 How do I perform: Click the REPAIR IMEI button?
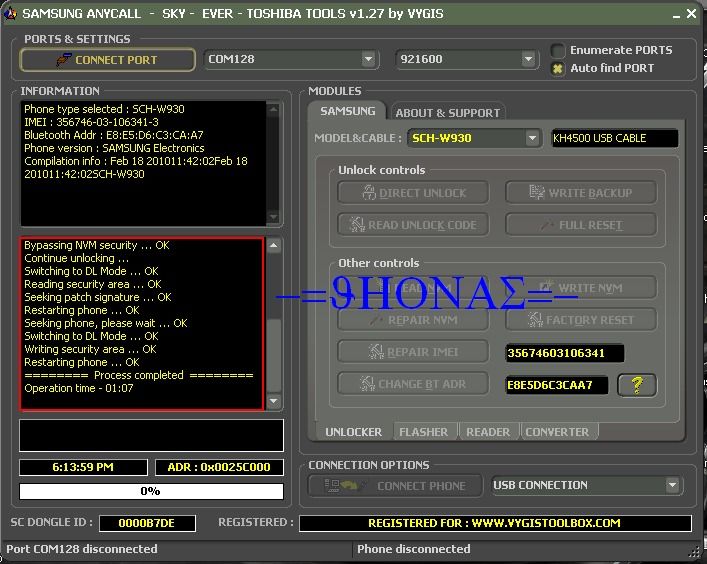(413, 352)
